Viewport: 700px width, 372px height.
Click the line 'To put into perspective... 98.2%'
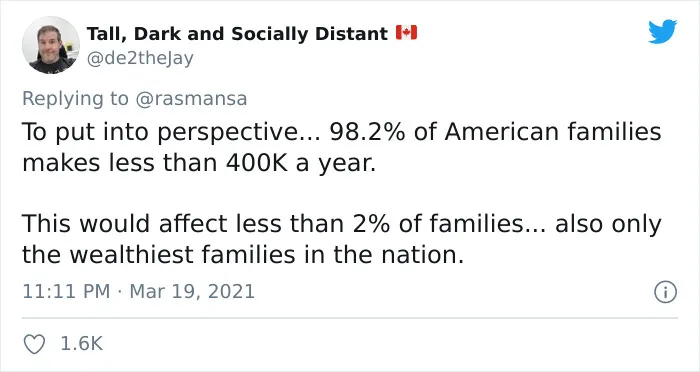tap(342, 133)
